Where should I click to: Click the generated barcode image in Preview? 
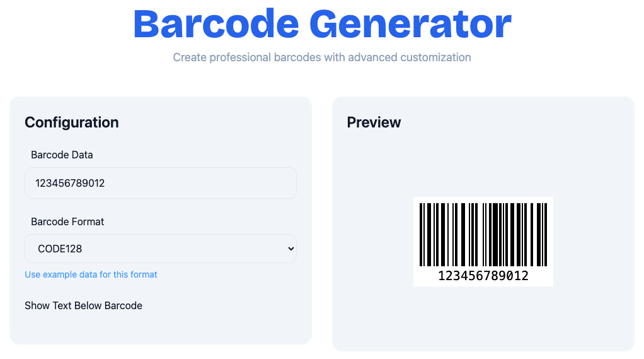pos(483,242)
